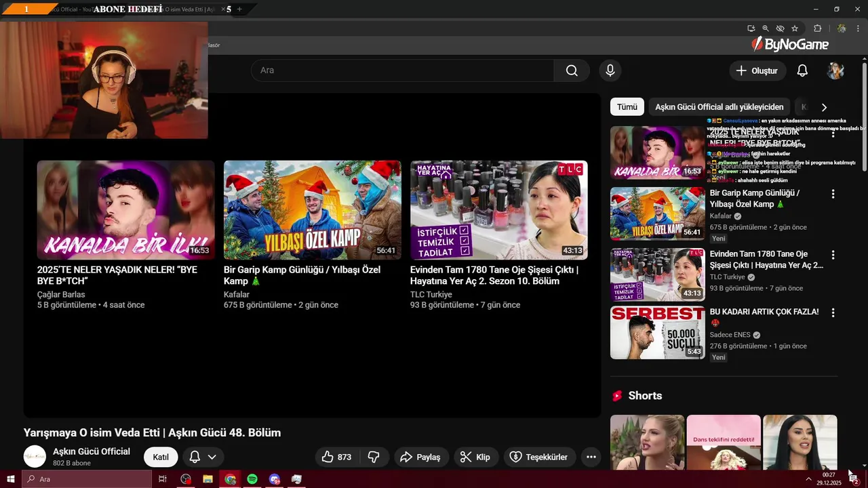Open the Windows notification center icon
868x488 pixels.
(854, 479)
